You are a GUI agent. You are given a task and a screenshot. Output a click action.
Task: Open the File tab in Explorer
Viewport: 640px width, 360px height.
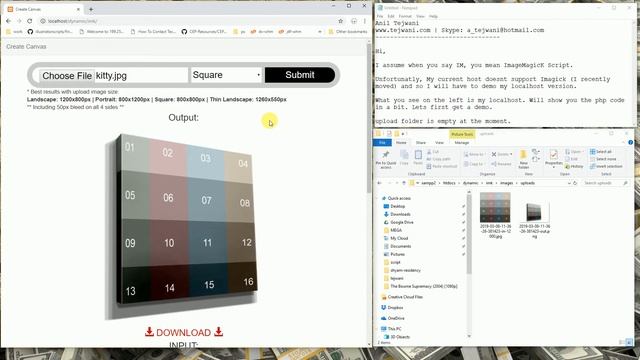(x=382, y=142)
